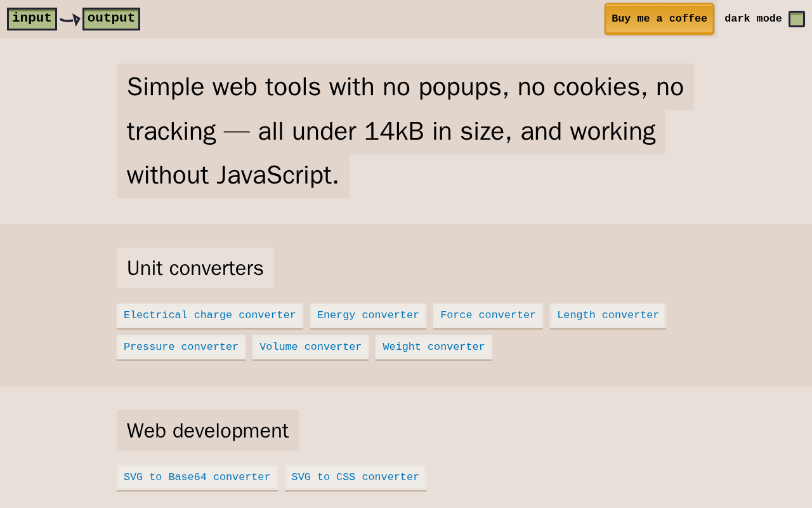The image size is (812, 508).
Task: Click the tagline about 14kB tools
Action: pos(405,87)
